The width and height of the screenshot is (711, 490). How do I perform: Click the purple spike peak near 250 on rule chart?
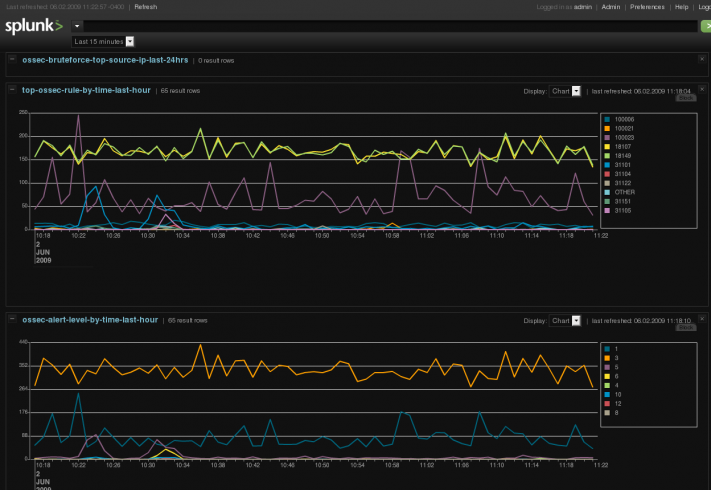[x=78, y=116]
